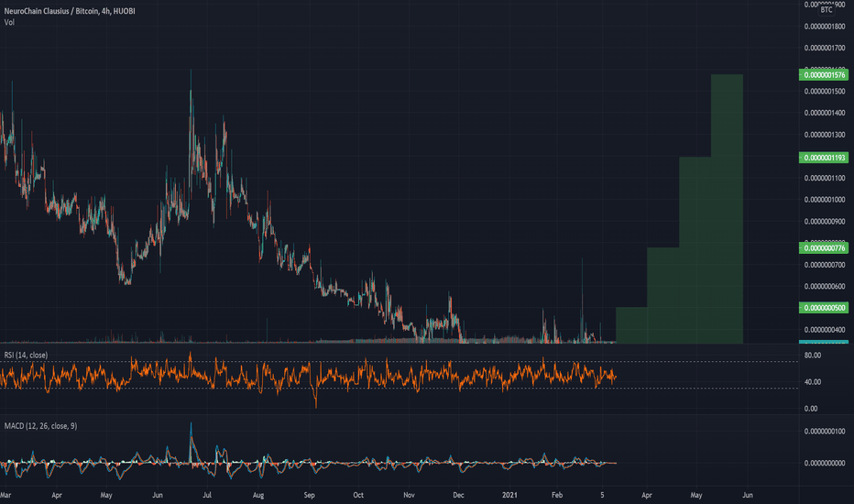Screen dimensions: 854x504
Task: Click the Jul label on time axis
Action: [207, 495]
